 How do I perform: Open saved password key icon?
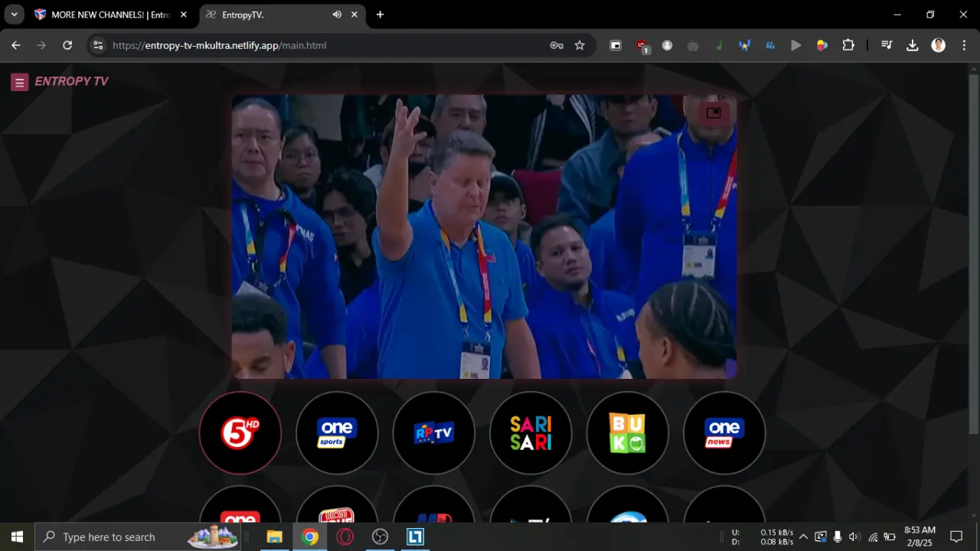557,45
